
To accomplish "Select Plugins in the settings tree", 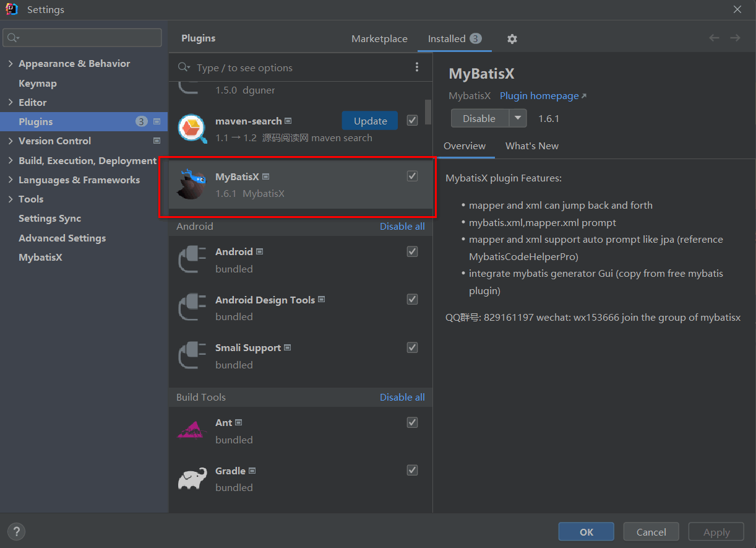I will [84, 122].
